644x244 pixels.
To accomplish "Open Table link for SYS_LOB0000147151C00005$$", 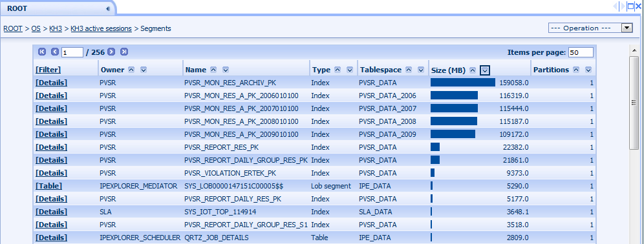I will click(49, 186).
